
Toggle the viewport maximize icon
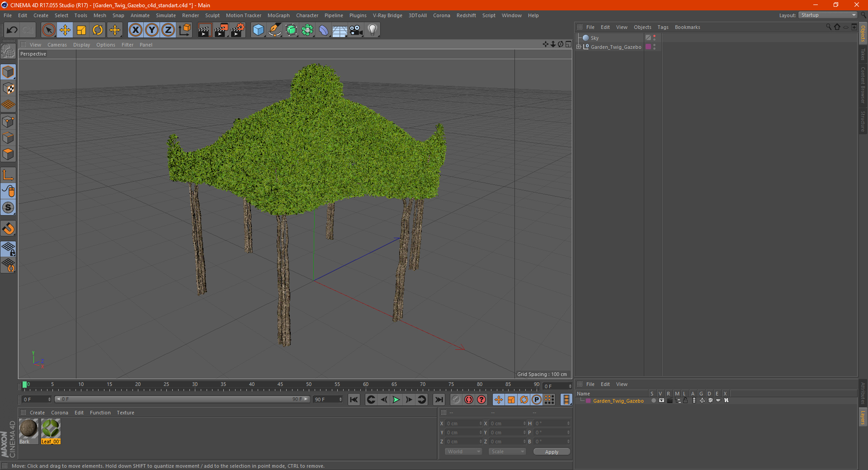click(568, 44)
